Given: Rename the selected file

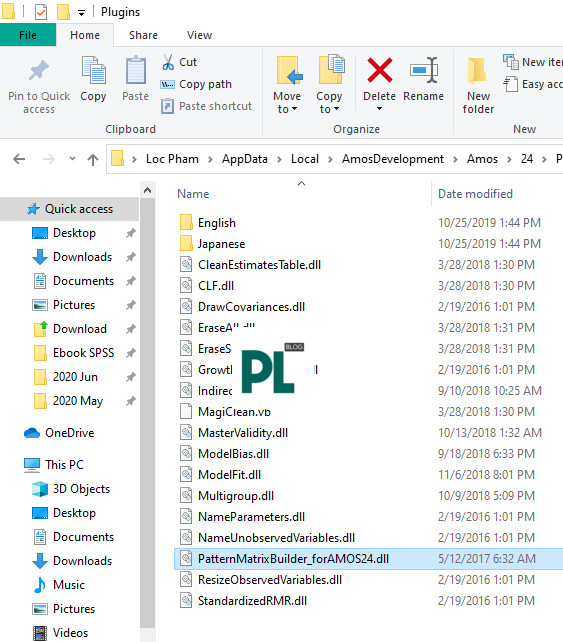Looking at the screenshot, I should [x=424, y=78].
